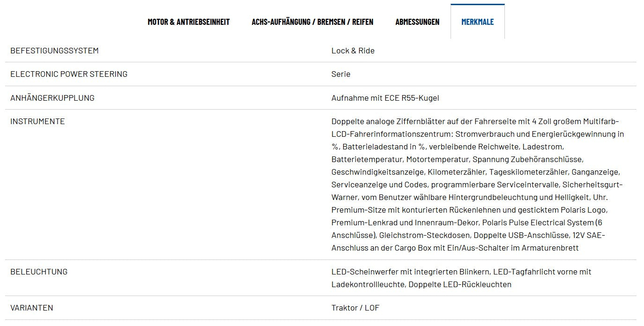
Task: Select the Abmessungen tab
Action: (x=417, y=22)
